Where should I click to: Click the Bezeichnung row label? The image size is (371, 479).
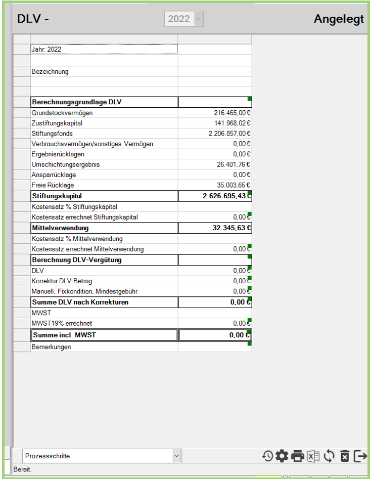50,72
